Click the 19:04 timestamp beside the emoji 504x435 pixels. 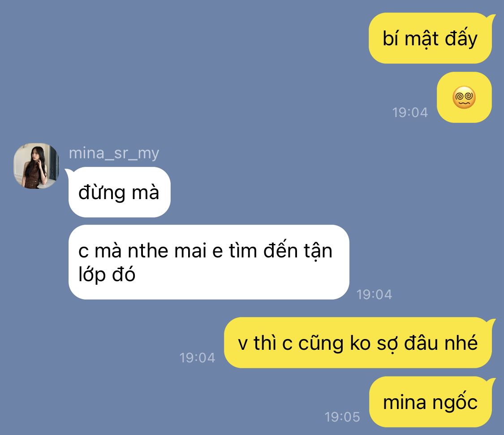(410, 113)
